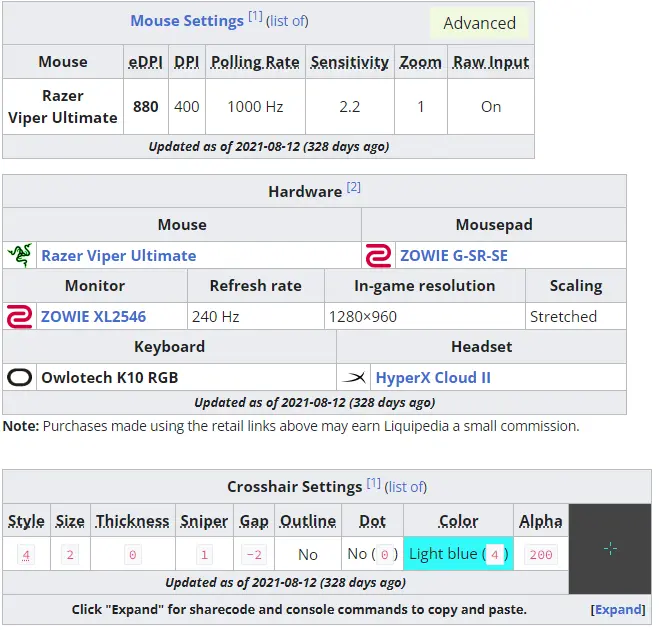Select the Outline value No

point(308,554)
